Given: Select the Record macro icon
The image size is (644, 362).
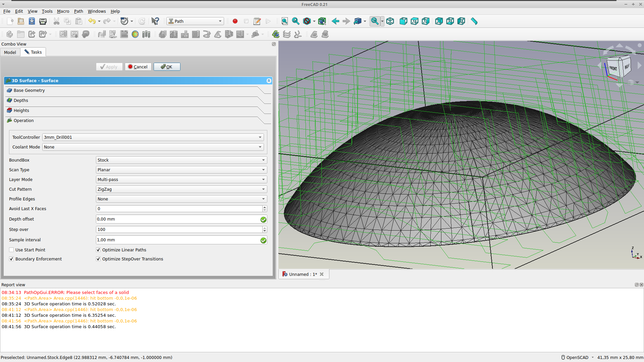Looking at the screenshot, I should (x=235, y=21).
